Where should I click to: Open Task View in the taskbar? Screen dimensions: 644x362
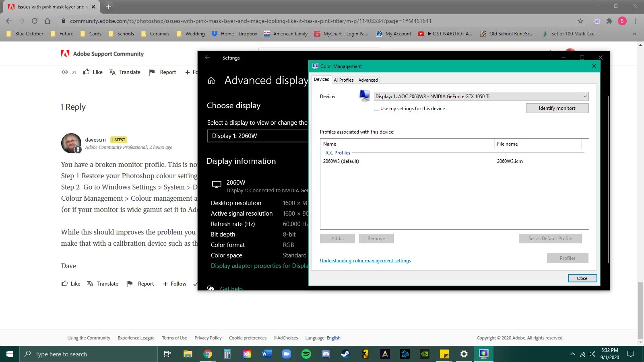[167, 354]
